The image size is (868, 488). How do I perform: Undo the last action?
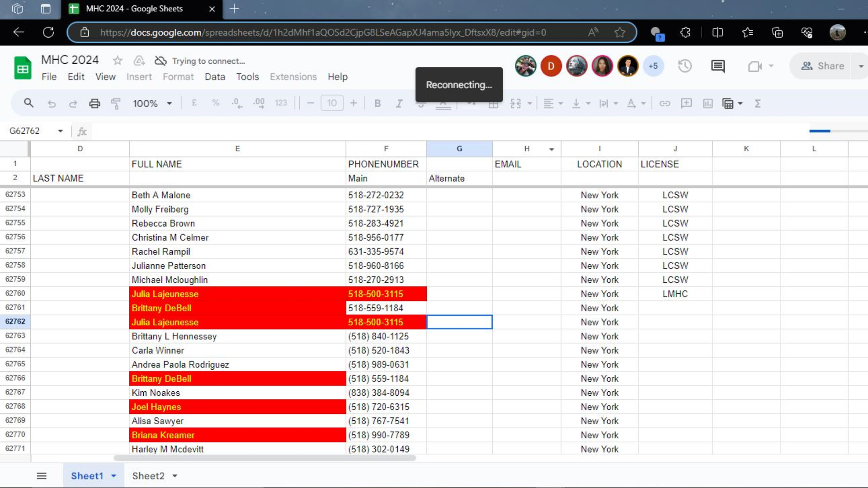52,103
